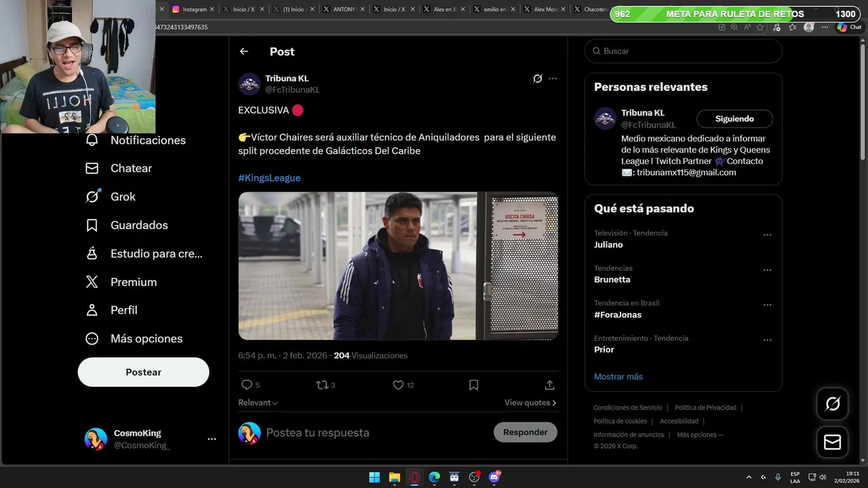Screen dimensions: 868x488
Task: Open Política de Privacidad link
Action: point(705,408)
